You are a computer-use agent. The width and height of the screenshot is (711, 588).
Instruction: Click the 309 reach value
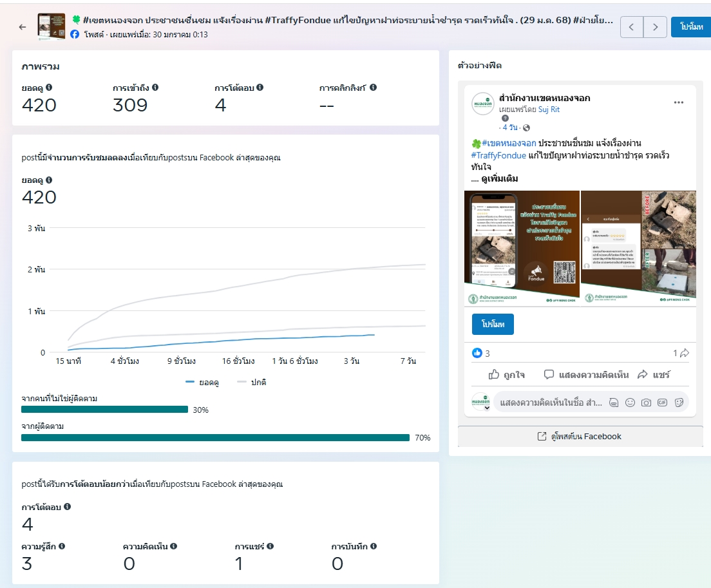click(x=130, y=105)
